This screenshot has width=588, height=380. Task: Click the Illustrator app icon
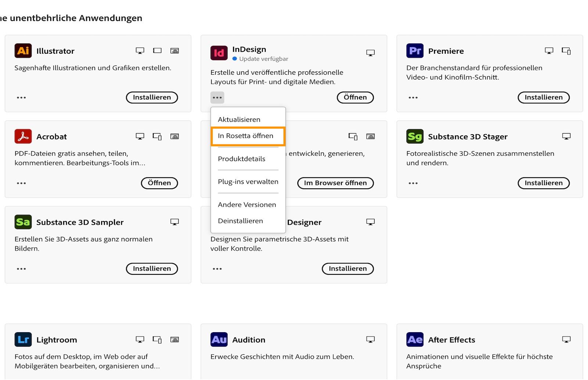coord(23,51)
